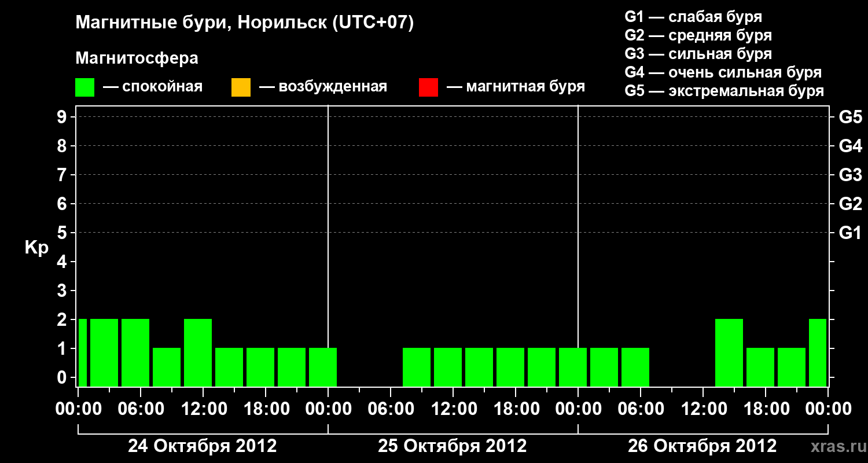
Task: Click the 12:00 time label for 26 Октября
Action: (x=703, y=409)
